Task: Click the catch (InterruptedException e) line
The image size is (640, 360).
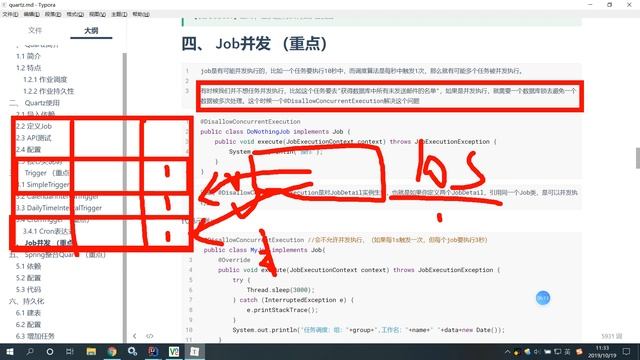Action: tap(293, 300)
